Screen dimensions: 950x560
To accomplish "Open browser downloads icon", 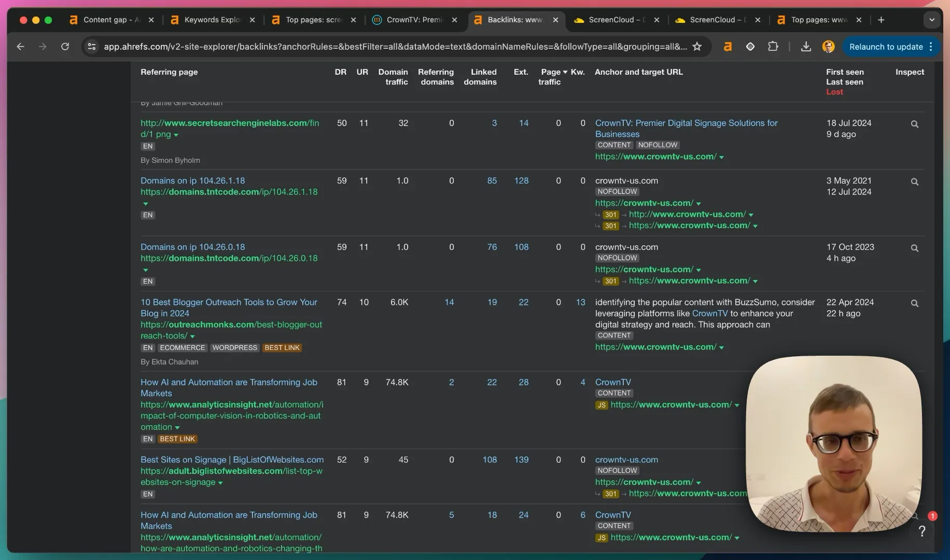I will click(x=805, y=47).
